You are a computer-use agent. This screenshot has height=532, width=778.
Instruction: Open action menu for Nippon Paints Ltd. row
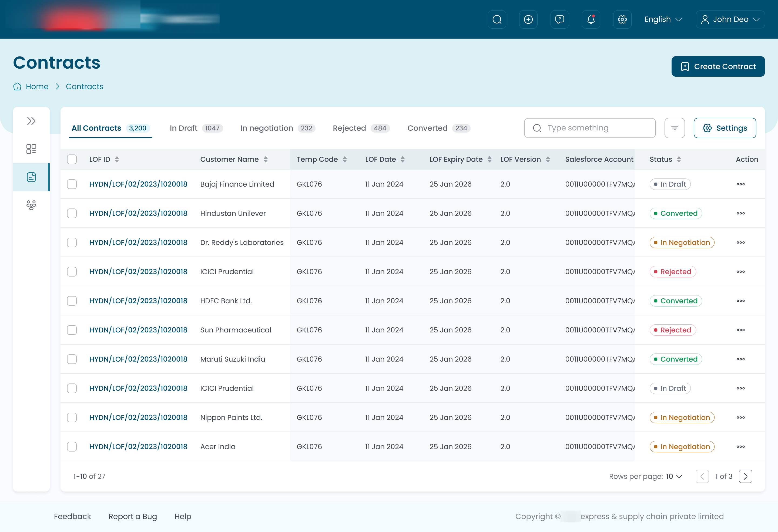pos(740,417)
